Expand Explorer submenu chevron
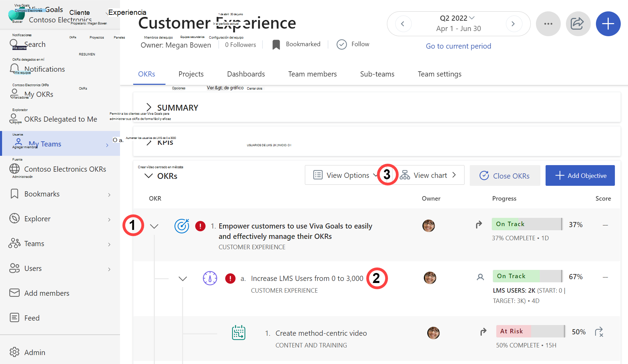The image size is (628, 364). point(109,220)
